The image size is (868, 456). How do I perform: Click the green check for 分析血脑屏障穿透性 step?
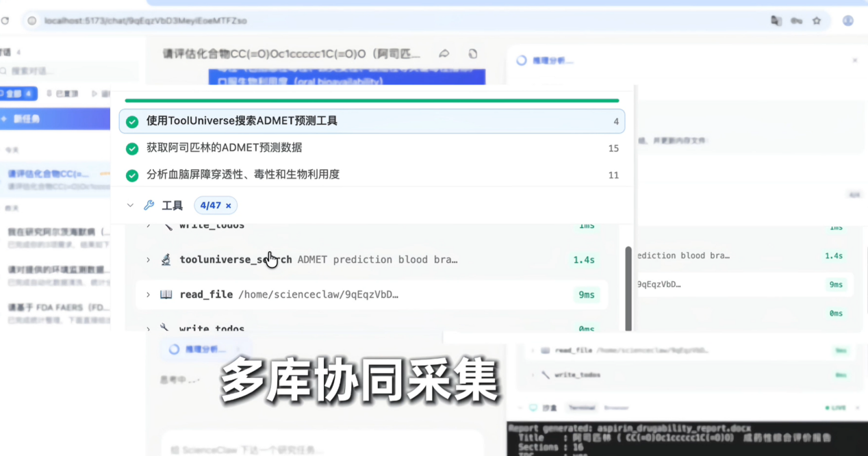(x=132, y=175)
